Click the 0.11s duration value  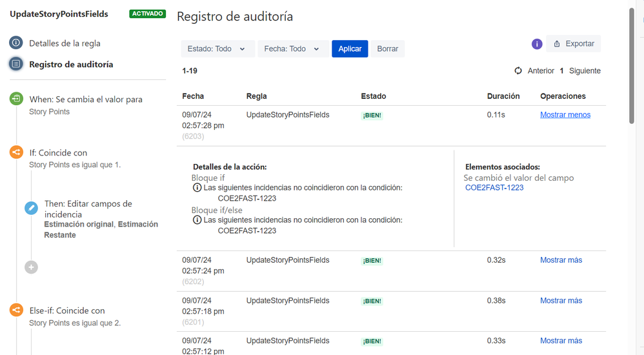496,115
